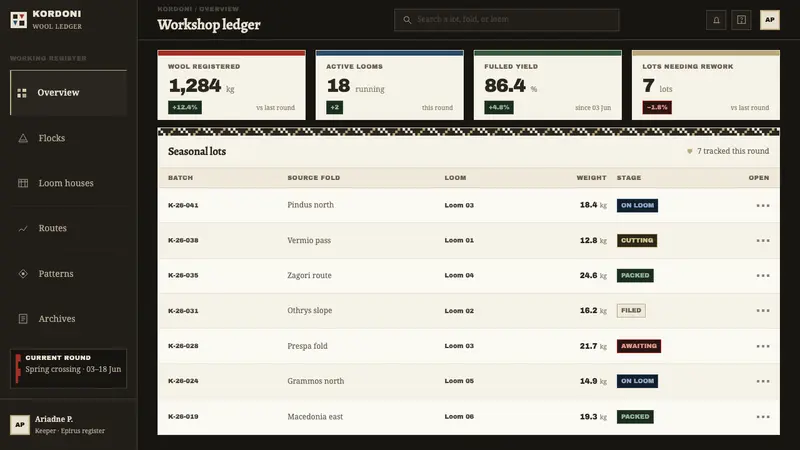Click ON LOOM badge for Grammos north

[x=637, y=381]
